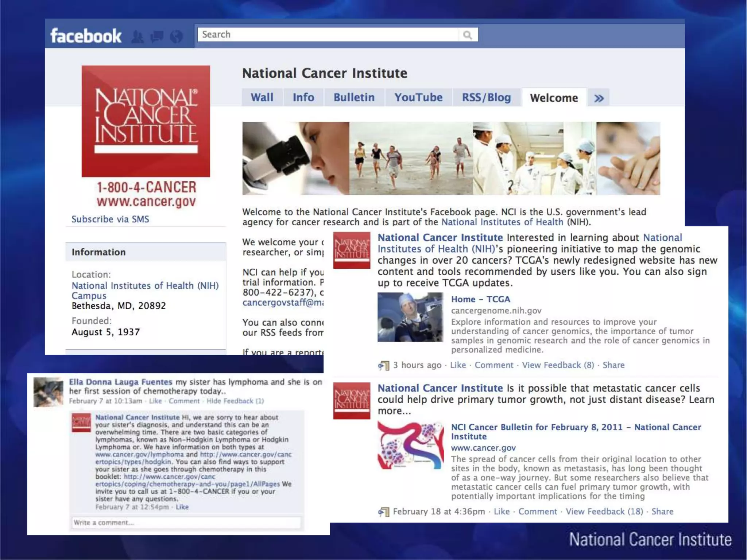The width and height of the screenshot is (747, 560).
Task: Click Subscribe via SMS link
Action: tap(110, 219)
